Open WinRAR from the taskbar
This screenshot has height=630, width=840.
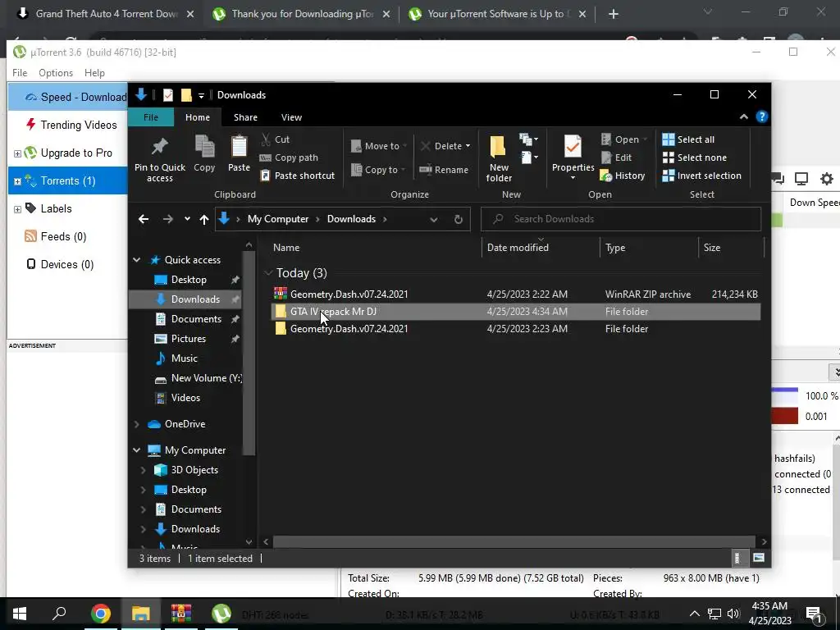coord(181,614)
